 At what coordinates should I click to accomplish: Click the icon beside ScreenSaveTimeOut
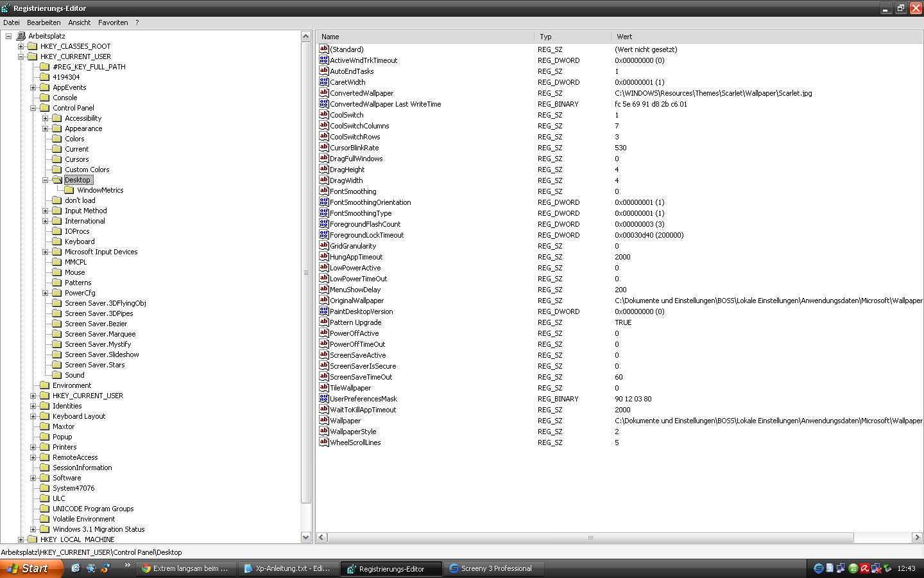tap(324, 376)
